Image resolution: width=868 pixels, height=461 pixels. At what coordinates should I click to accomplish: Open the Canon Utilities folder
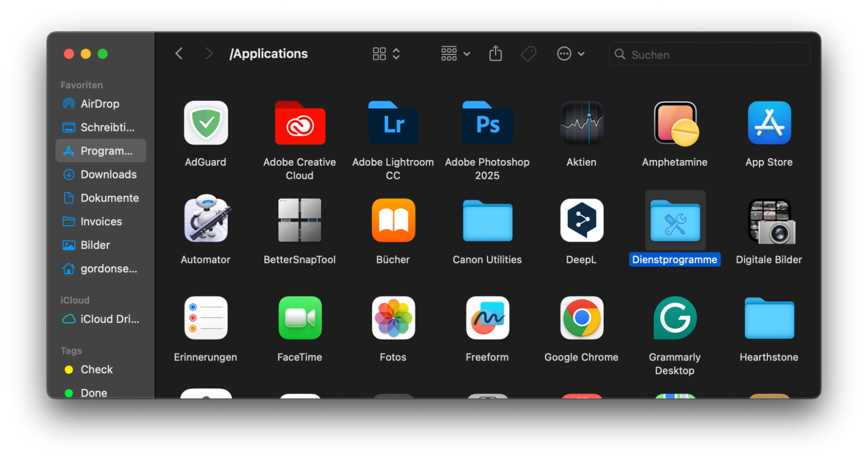click(487, 221)
